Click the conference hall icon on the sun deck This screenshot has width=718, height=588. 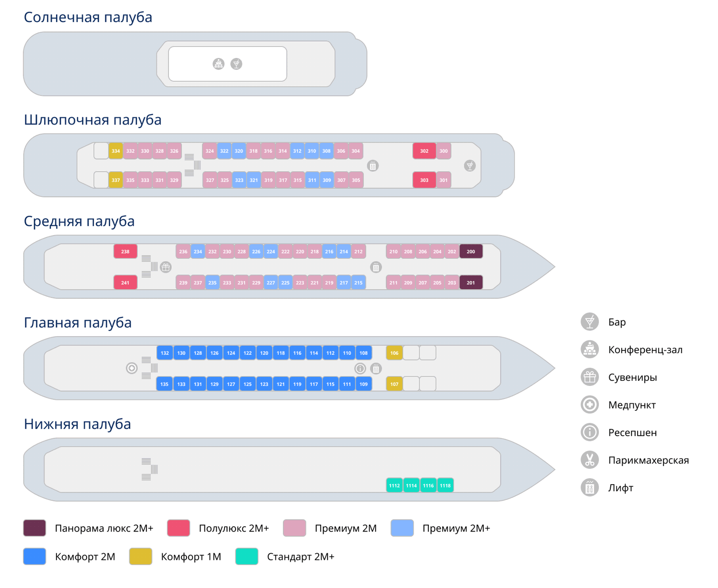click(x=218, y=64)
